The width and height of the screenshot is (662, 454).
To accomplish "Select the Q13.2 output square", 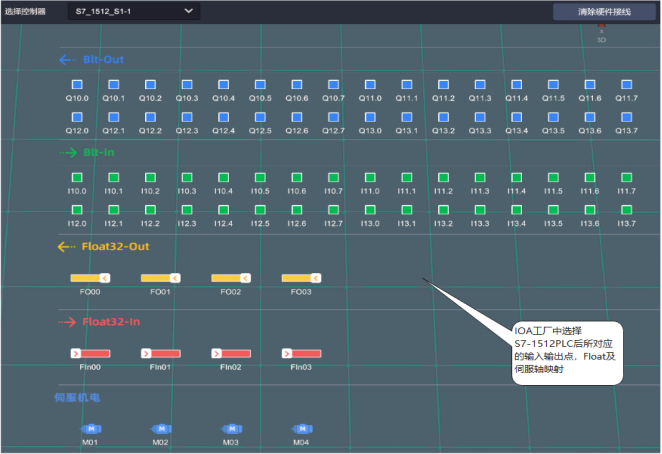I will pyautogui.click(x=443, y=117).
